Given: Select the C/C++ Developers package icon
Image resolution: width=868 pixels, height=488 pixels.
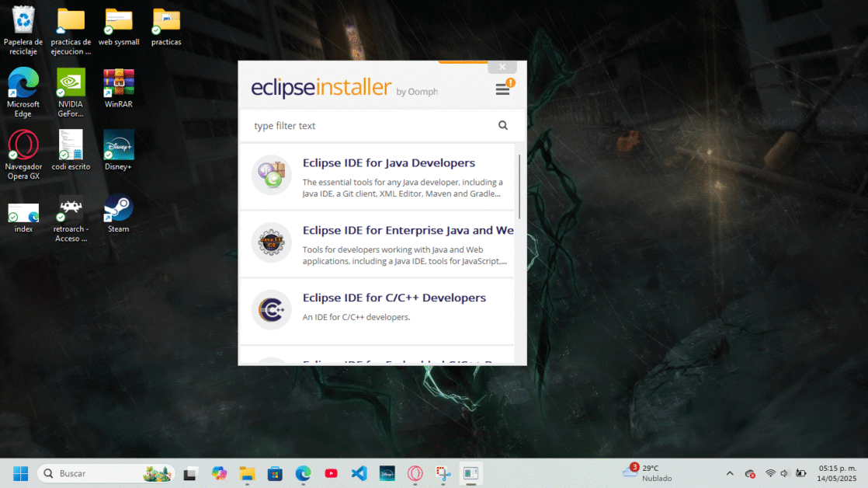Looking at the screenshot, I should pyautogui.click(x=271, y=310).
